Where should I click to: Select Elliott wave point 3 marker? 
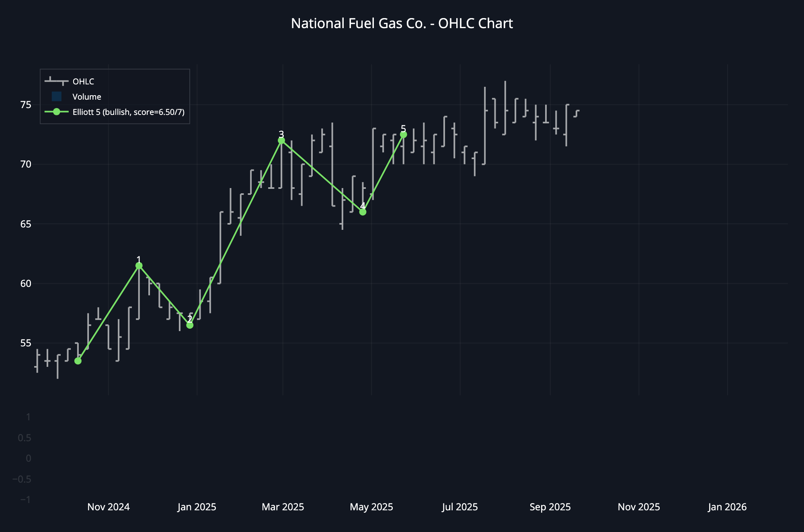281,140
